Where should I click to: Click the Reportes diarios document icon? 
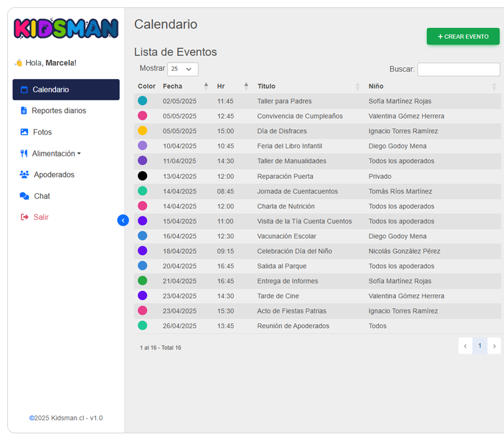pos(23,110)
